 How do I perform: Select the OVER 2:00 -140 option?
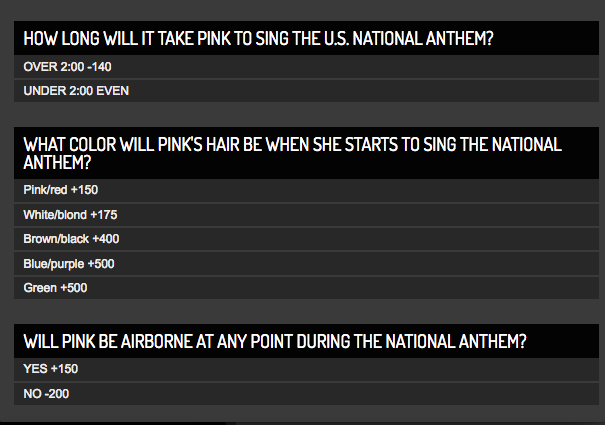pyautogui.click(x=306, y=67)
